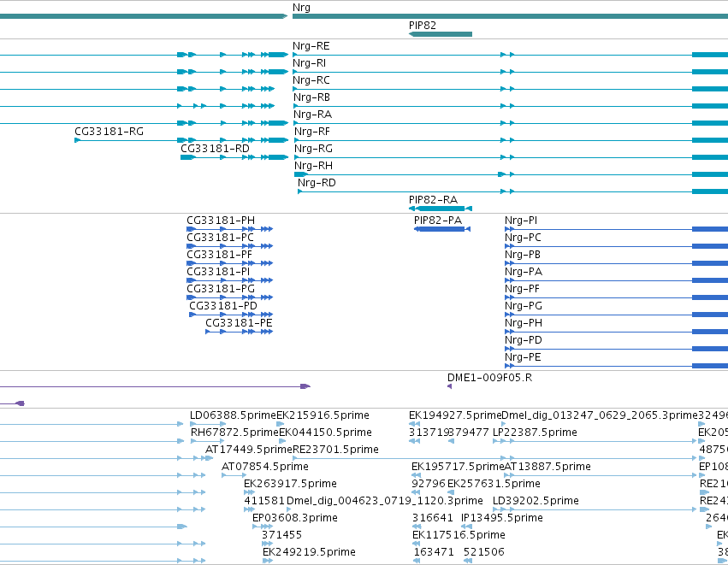Select EST label RE23701.5prime

tap(335, 450)
